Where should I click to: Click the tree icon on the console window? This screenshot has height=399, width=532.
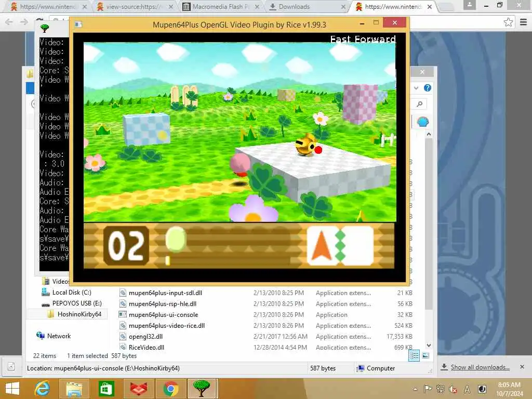tap(45, 29)
